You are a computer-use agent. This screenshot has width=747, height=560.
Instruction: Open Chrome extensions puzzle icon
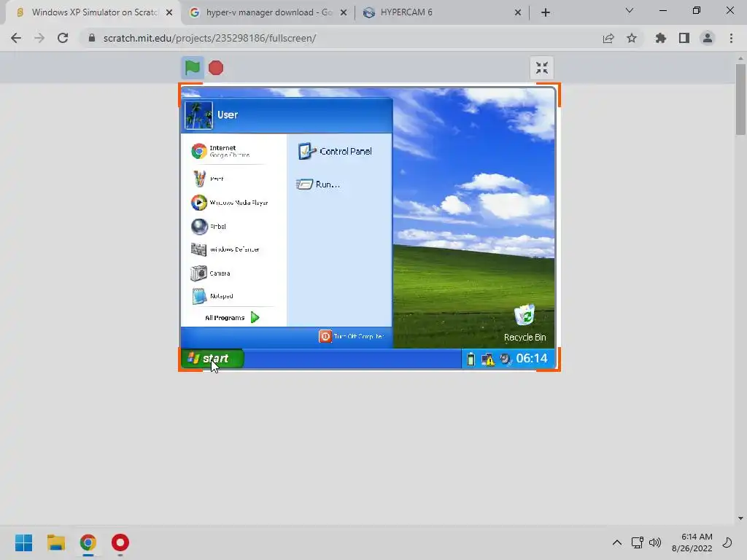660,38
